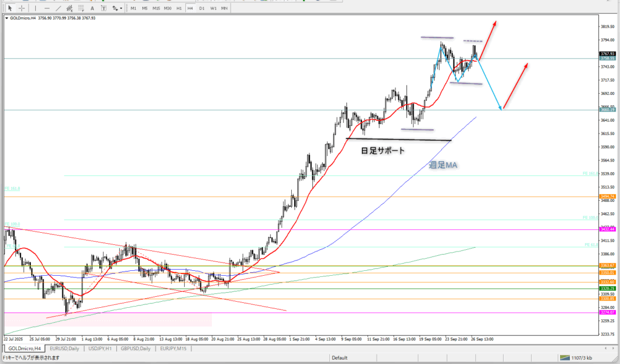Click the Default profile in status bar
The height and width of the screenshot is (364, 620).
[x=339, y=358]
